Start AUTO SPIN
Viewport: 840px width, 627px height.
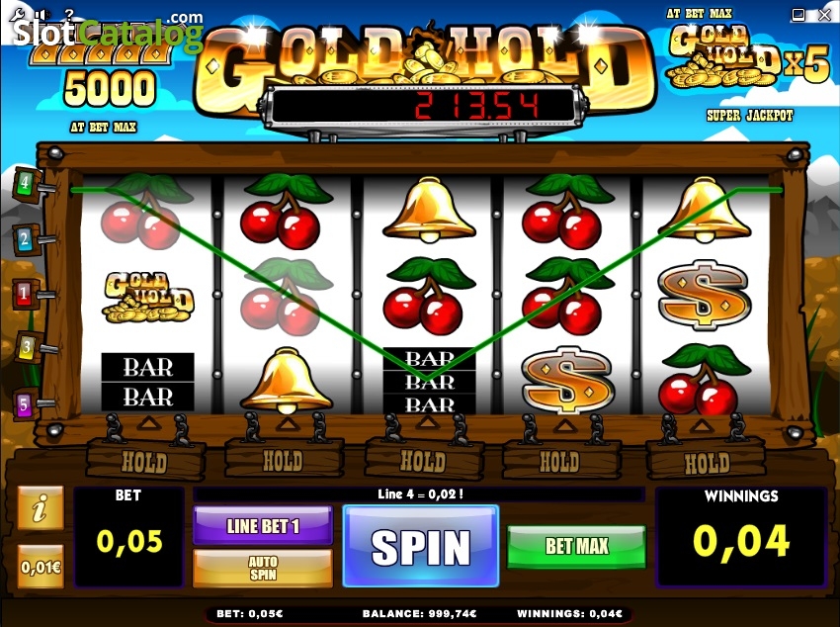pos(263,568)
